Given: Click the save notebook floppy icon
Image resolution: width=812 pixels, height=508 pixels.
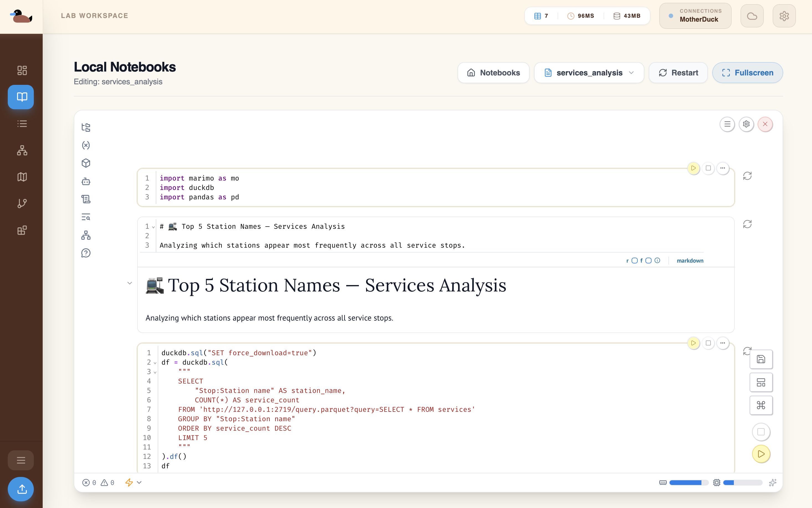Looking at the screenshot, I should tap(761, 359).
